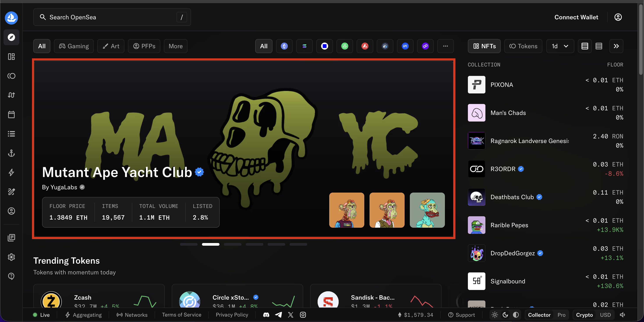
Task: Click the Support link in footer
Action: click(x=462, y=315)
